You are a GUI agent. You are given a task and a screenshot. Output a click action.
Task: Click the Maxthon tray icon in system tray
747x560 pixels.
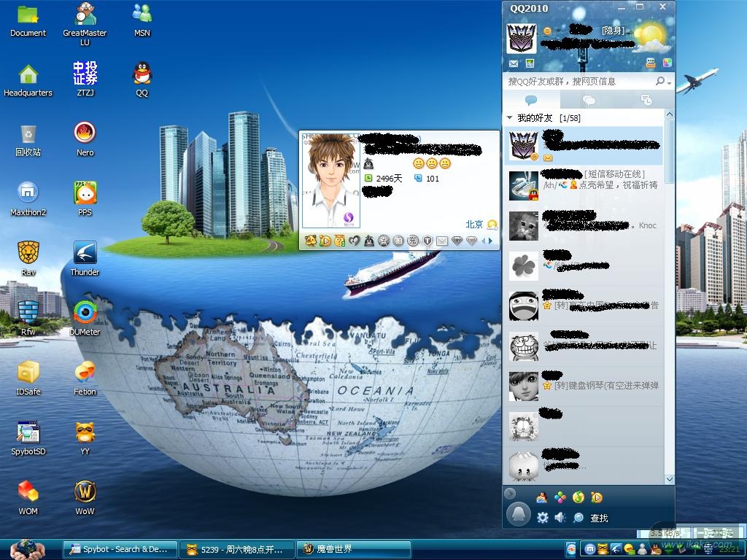(589, 550)
